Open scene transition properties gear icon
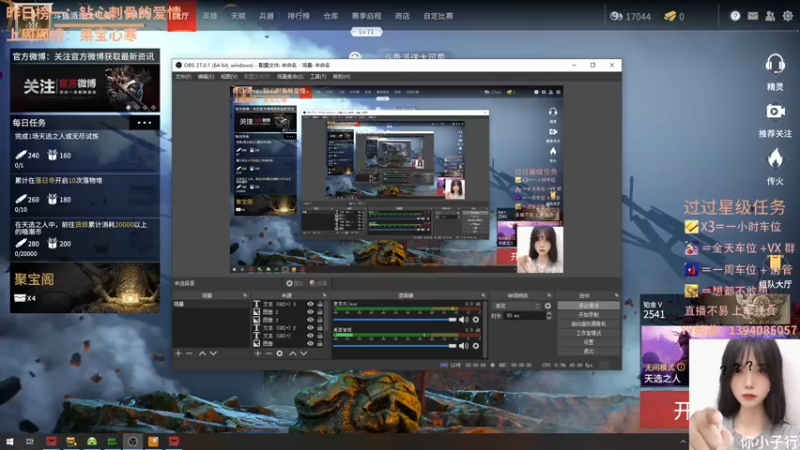Viewport: 800px width, 450px height. click(x=548, y=306)
